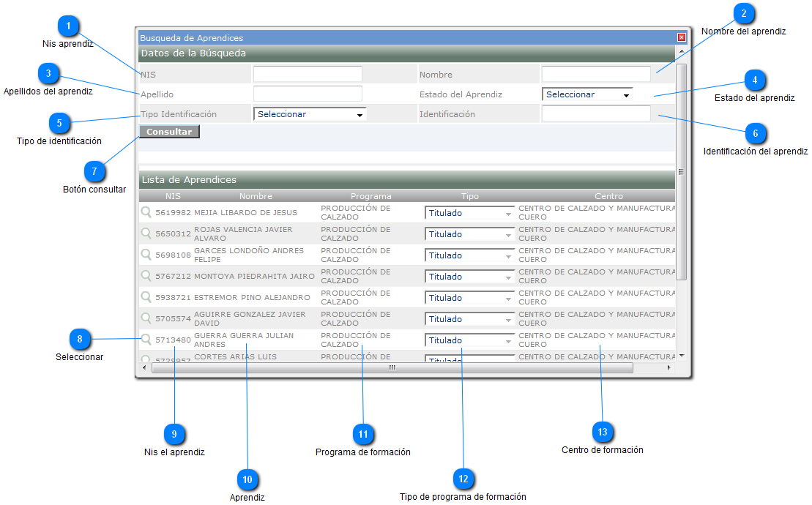Click the horizontal scrollbar right arrow

[x=669, y=368]
